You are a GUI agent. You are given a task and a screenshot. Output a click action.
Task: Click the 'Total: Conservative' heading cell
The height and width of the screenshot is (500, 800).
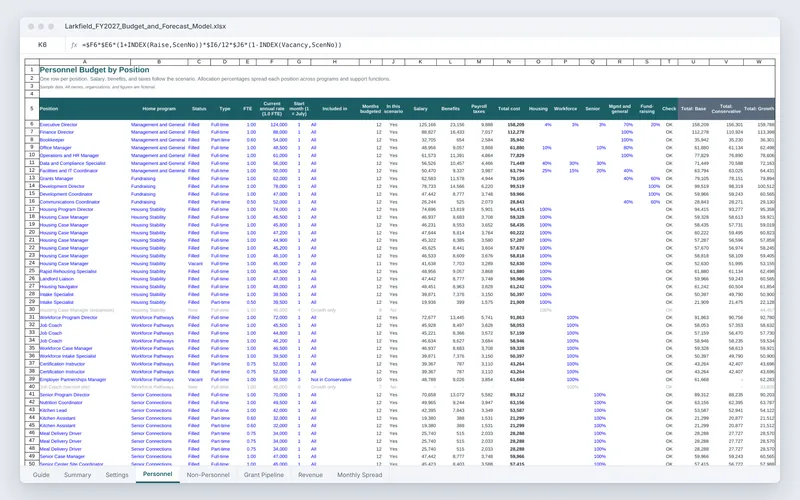(x=726, y=109)
